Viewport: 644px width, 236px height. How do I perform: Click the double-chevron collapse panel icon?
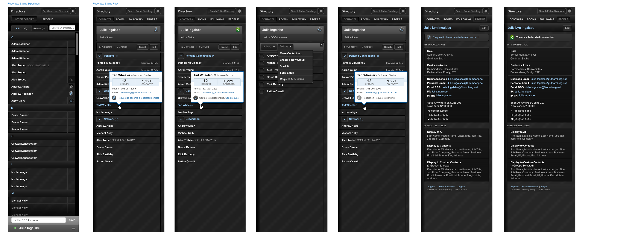tap(73, 11)
